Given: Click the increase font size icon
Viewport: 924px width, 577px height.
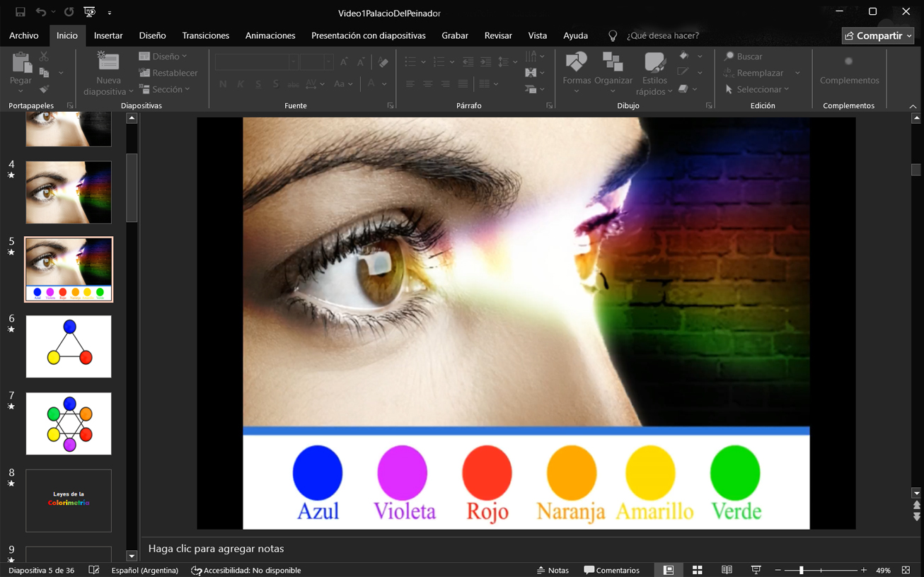Looking at the screenshot, I should click(x=344, y=62).
